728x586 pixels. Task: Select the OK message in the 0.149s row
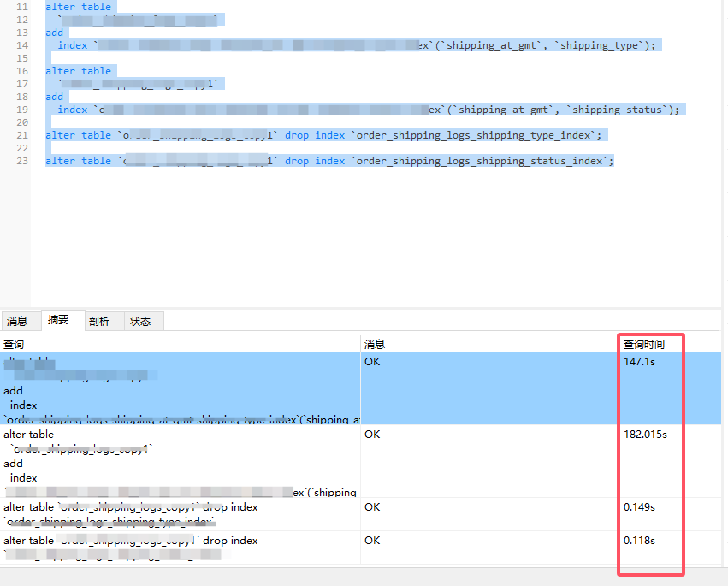(x=372, y=507)
